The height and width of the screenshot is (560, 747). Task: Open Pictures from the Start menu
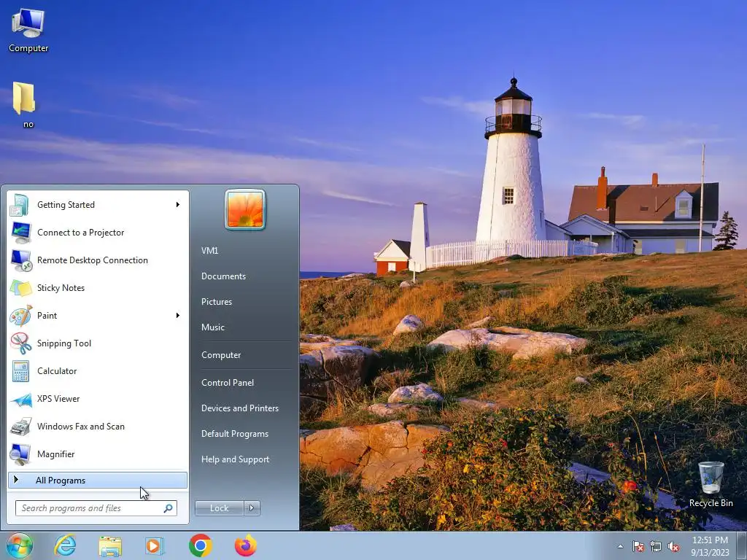[216, 302]
